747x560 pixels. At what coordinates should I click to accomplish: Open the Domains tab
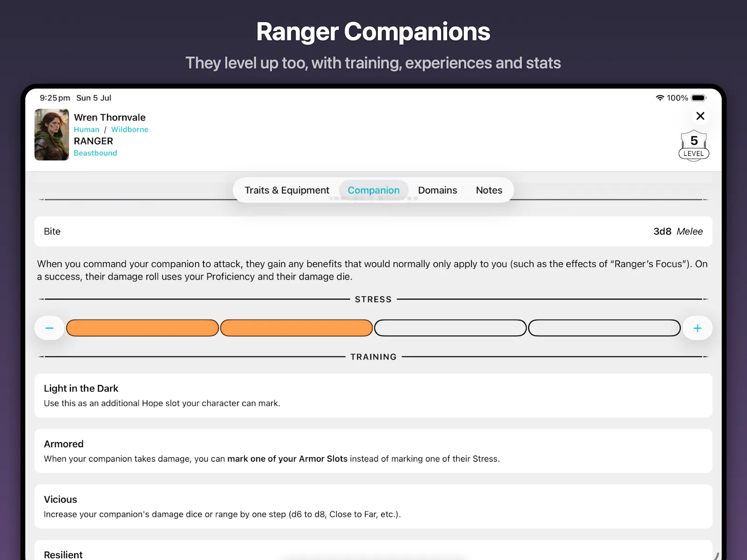tap(437, 190)
